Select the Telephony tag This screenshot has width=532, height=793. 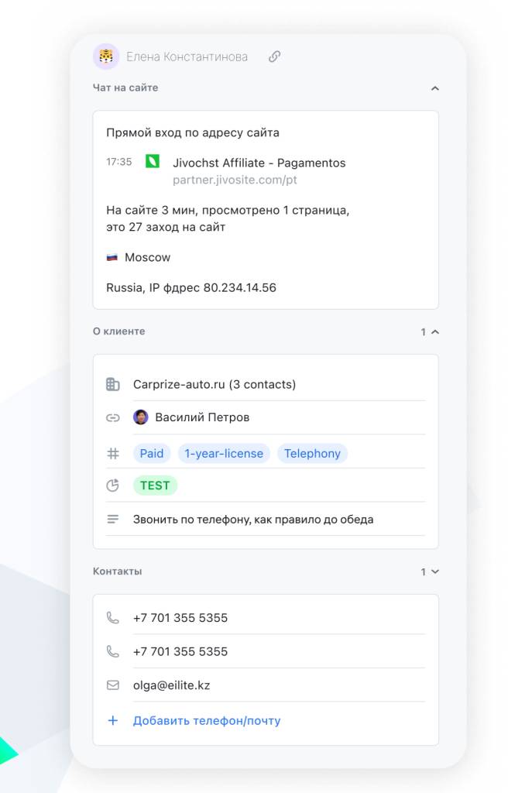[x=312, y=454]
